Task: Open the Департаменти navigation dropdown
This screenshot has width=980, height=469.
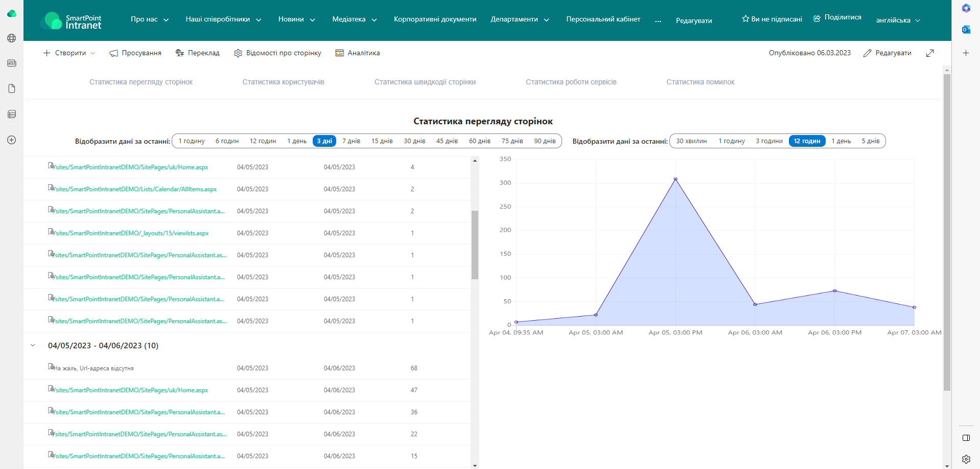Action: 520,19
